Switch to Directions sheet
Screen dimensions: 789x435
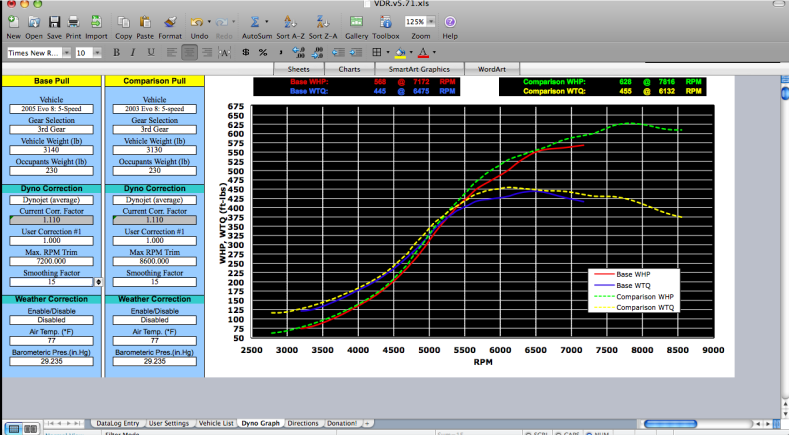303,423
